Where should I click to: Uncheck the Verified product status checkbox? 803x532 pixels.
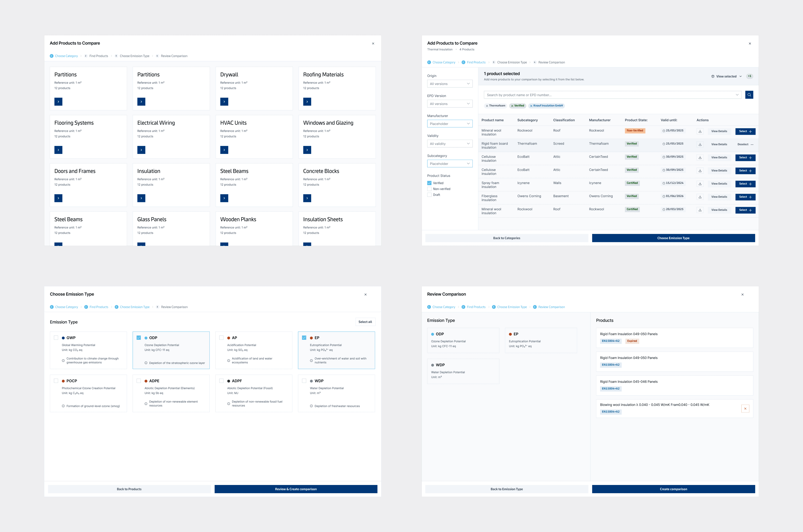(x=429, y=183)
